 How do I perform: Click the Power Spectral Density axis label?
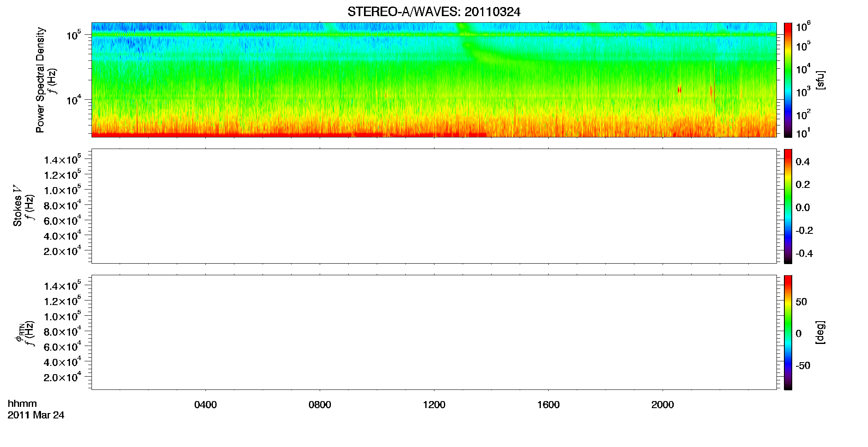tap(40, 80)
